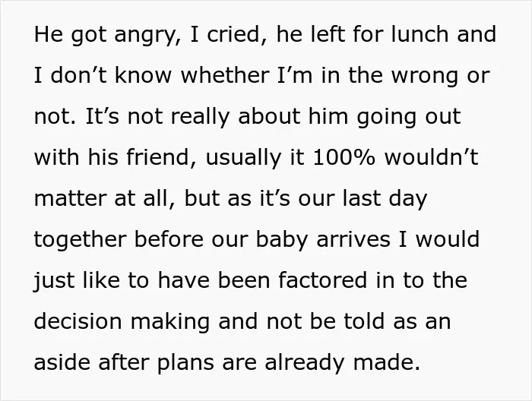
Task: Click the word "aside"
Action: (x=62, y=362)
